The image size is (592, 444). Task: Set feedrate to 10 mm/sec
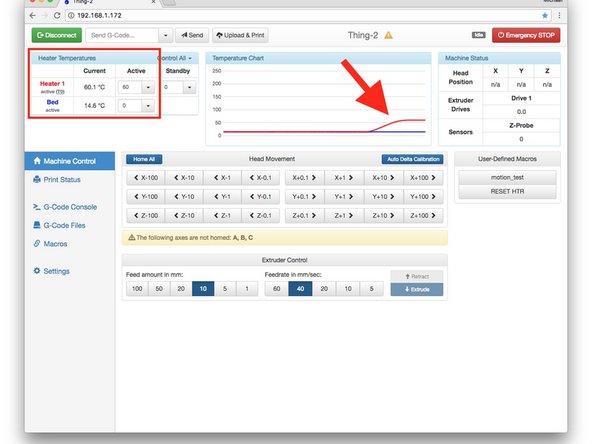348,289
